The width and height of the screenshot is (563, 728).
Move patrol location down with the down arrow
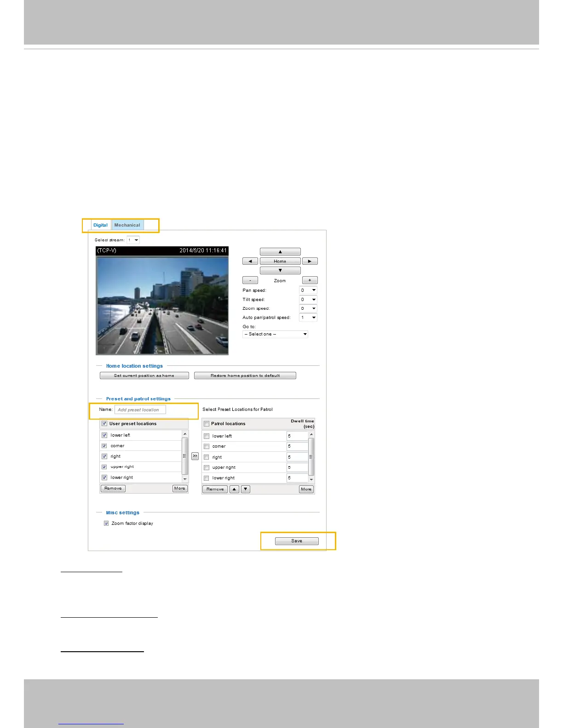(x=246, y=489)
